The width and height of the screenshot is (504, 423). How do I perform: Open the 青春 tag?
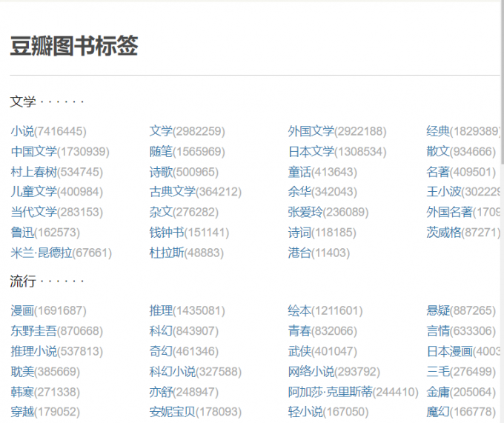[299, 331]
